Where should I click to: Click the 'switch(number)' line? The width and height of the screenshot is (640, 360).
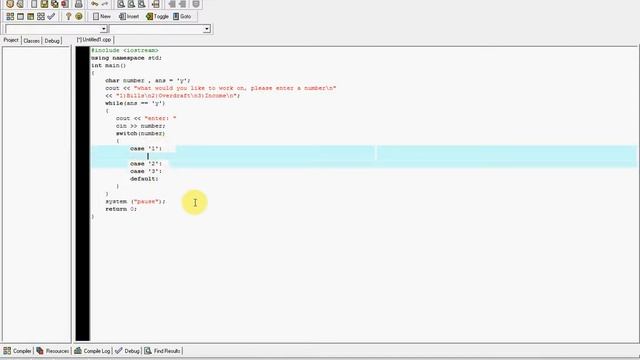(x=140, y=133)
